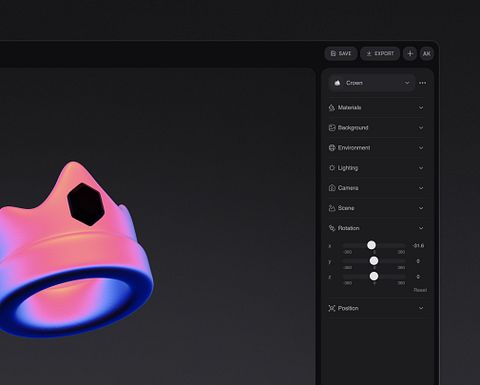Click the Reset link under rotation sliders
Image resolution: width=480 pixels, height=385 pixels.
pos(420,290)
